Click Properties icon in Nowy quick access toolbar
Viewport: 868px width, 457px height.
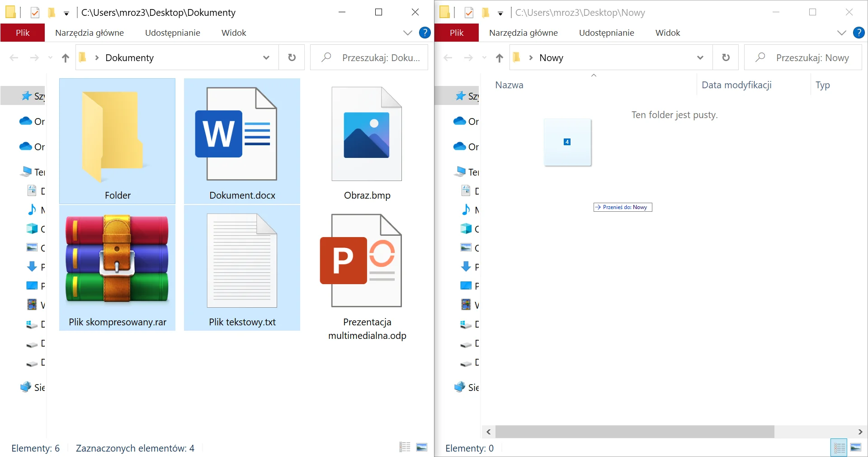[x=469, y=13]
